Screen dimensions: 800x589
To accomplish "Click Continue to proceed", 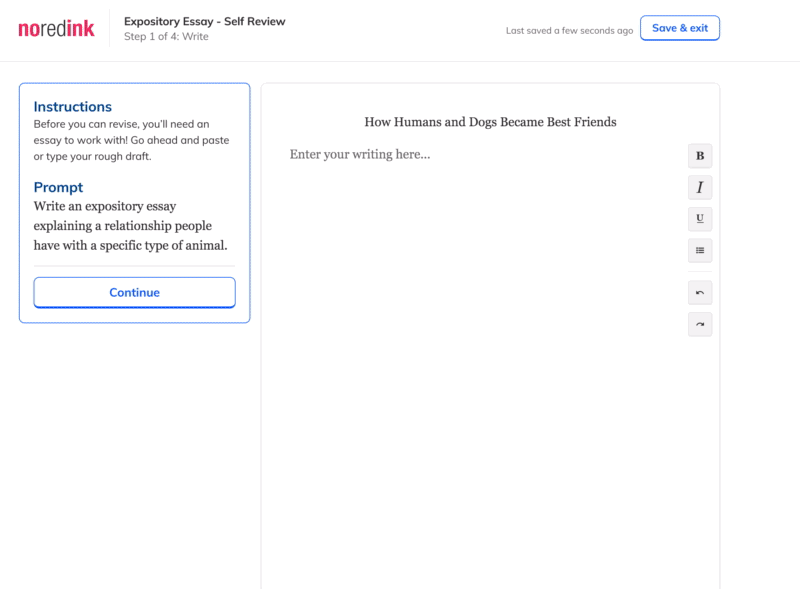I will (135, 292).
